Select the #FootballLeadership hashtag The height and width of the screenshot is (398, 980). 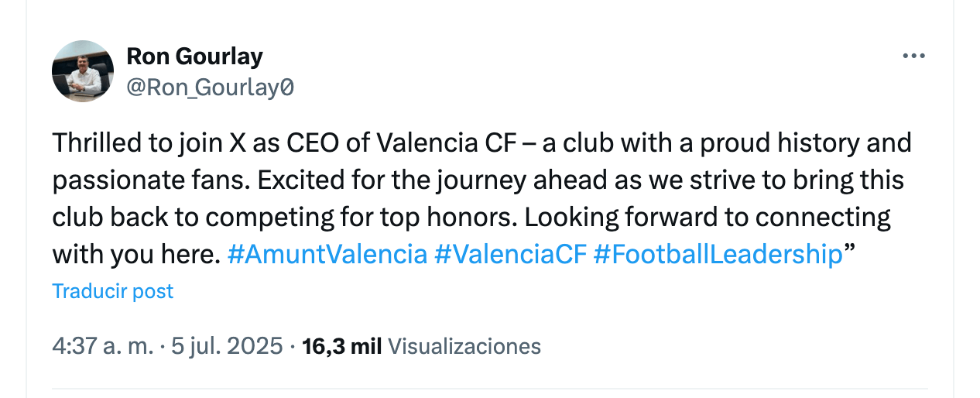pos(718,254)
